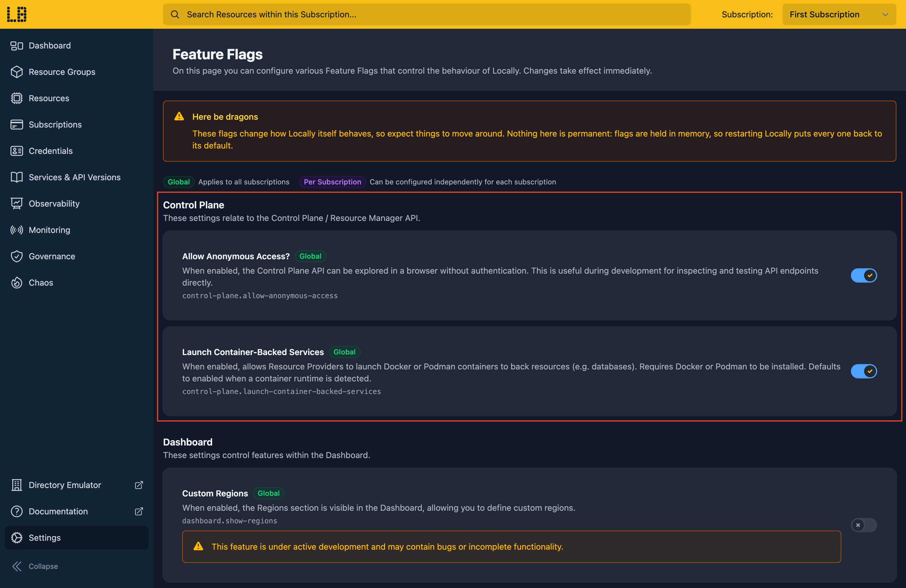Click the Chaos flame icon
The height and width of the screenshot is (588, 906).
[x=17, y=283]
